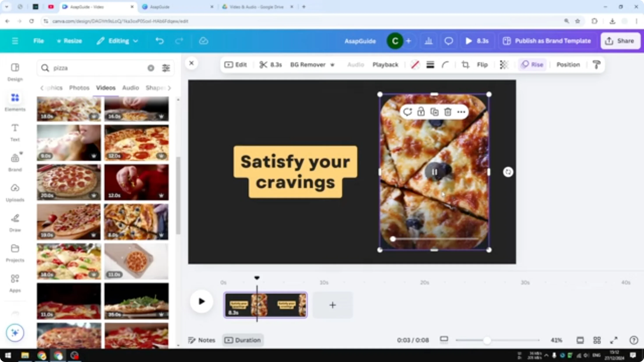The height and width of the screenshot is (362, 644).
Task: Switch to the Photos tab
Action: [x=79, y=88]
